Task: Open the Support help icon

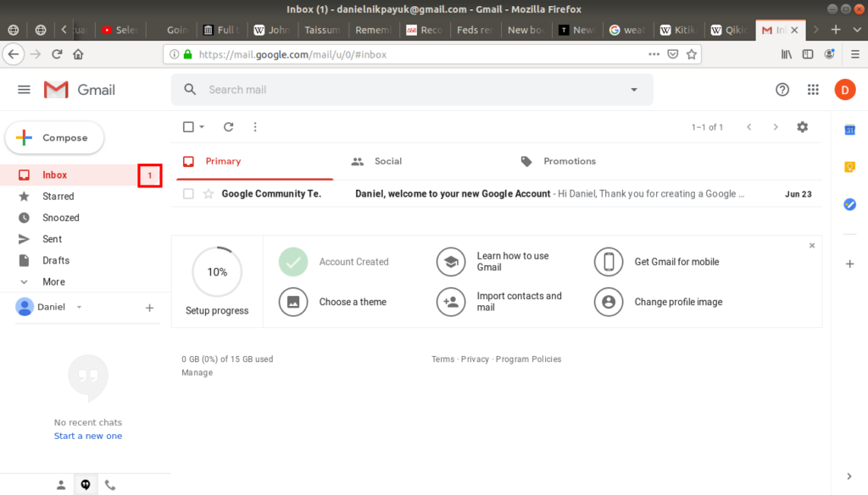Action: [782, 90]
